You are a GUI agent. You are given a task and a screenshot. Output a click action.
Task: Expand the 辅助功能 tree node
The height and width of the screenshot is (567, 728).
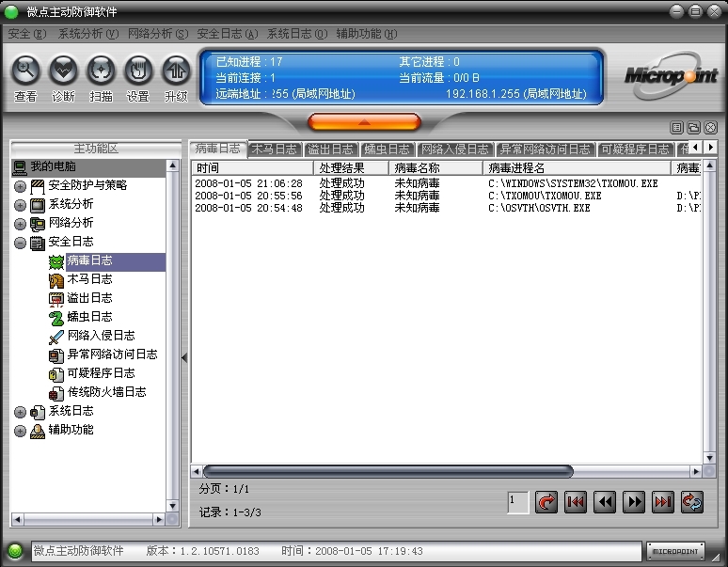(20, 431)
